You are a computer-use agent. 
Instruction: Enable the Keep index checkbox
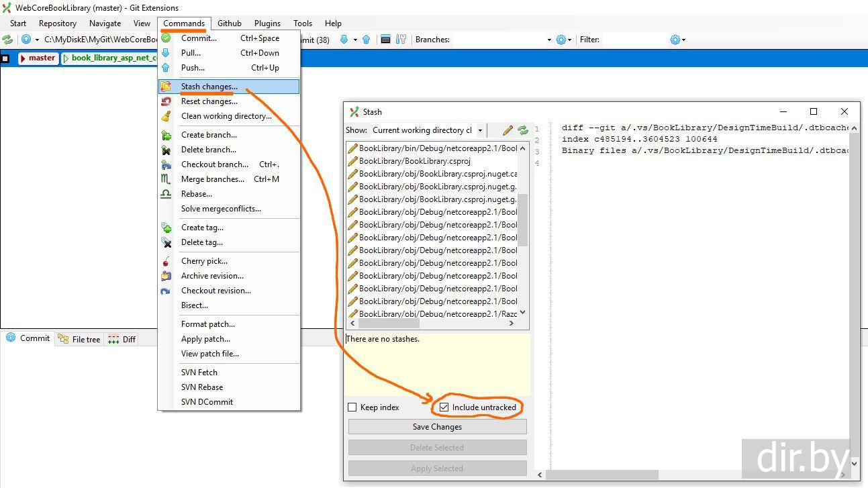[x=352, y=407]
